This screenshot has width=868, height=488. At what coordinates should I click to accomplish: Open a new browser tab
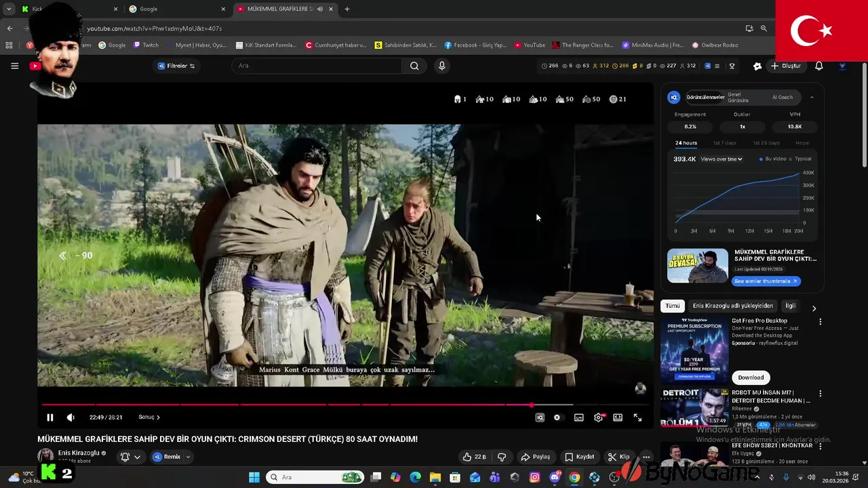tap(347, 9)
